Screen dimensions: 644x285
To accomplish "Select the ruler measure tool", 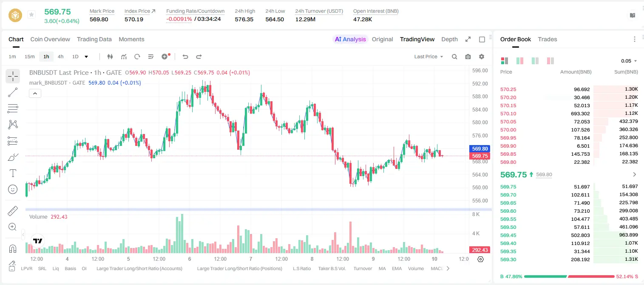I will click(x=13, y=211).
